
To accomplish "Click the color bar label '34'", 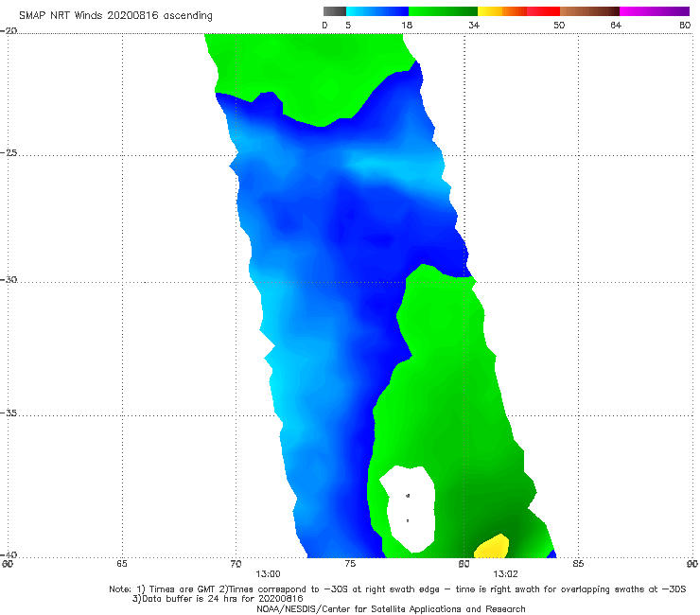I will click(x=474, y=26).
